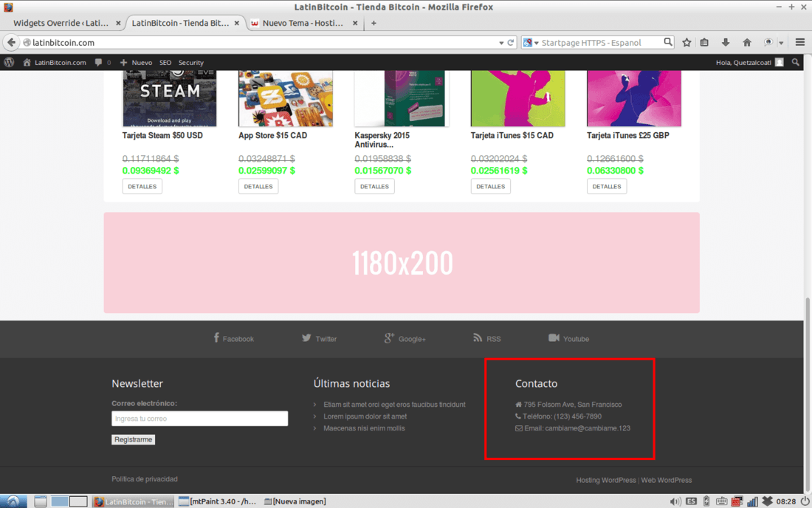Open the Nuevo admin bar menu
Image resolution: width=812 pixels, height=508 pixels.
tap(137, 62)
